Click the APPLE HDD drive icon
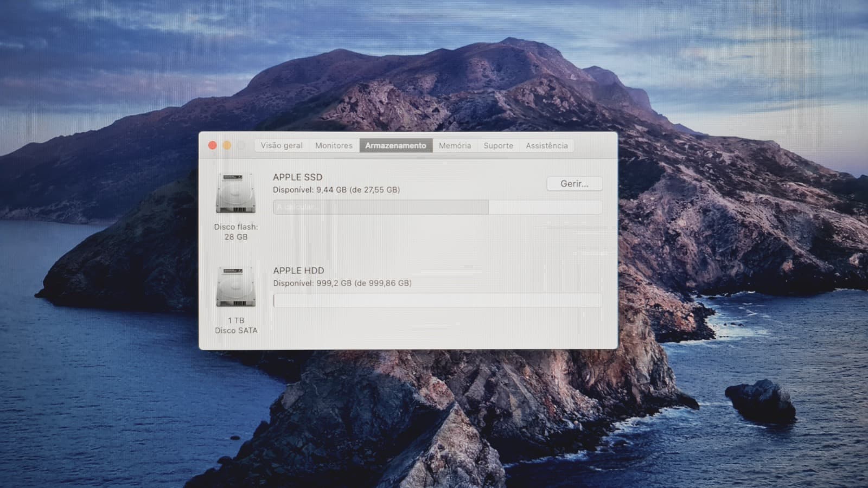 click(235, 287)
